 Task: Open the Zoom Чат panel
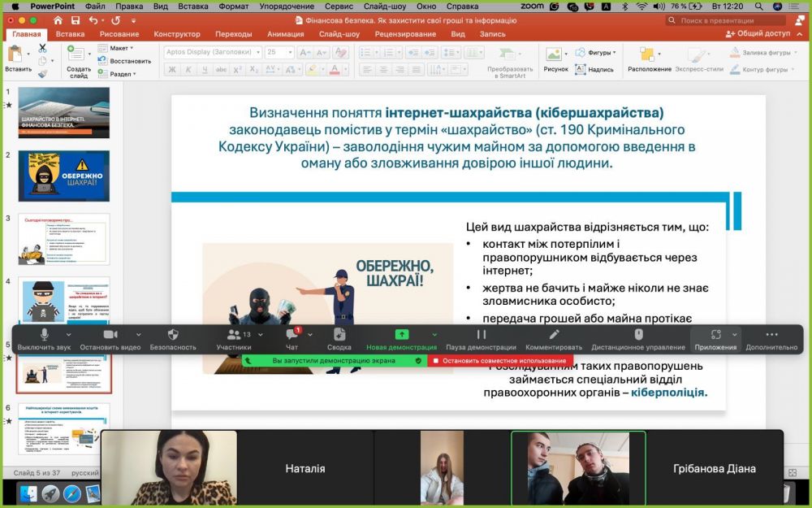[292, 339]
